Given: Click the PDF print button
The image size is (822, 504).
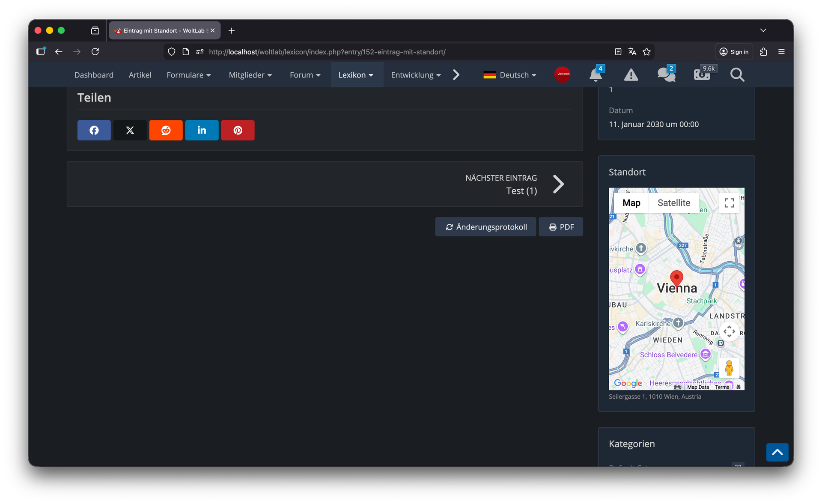Looking at the screenshot, I should coord(561,227).
